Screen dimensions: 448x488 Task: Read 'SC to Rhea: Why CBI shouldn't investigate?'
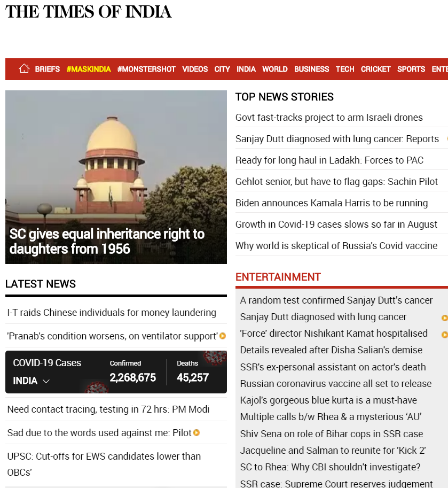[330, 467]
